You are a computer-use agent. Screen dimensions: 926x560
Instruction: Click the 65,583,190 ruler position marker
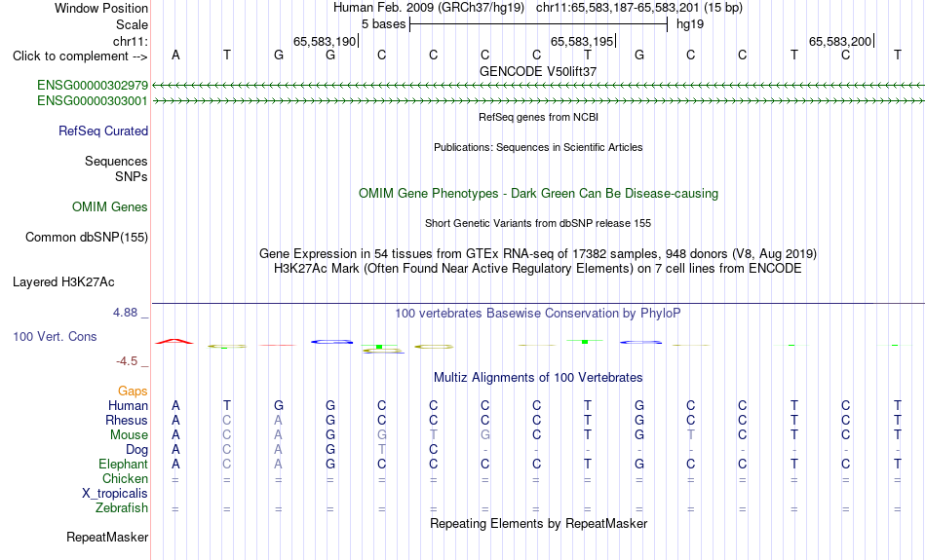[x=326, y=41]
